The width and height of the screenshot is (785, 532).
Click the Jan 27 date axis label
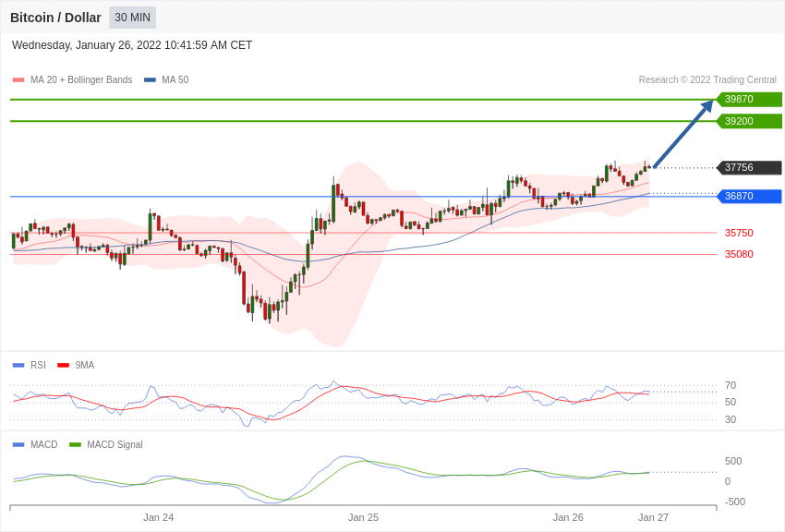653,517
